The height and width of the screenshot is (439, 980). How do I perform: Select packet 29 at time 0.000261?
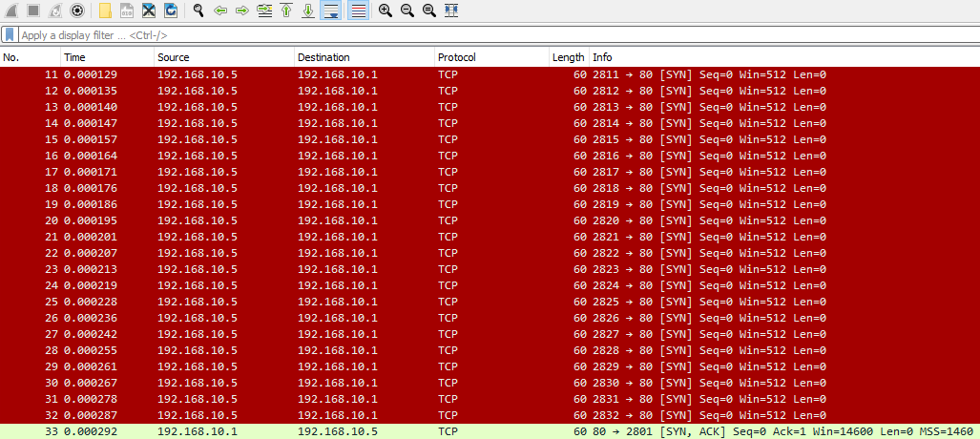point(490,367)
